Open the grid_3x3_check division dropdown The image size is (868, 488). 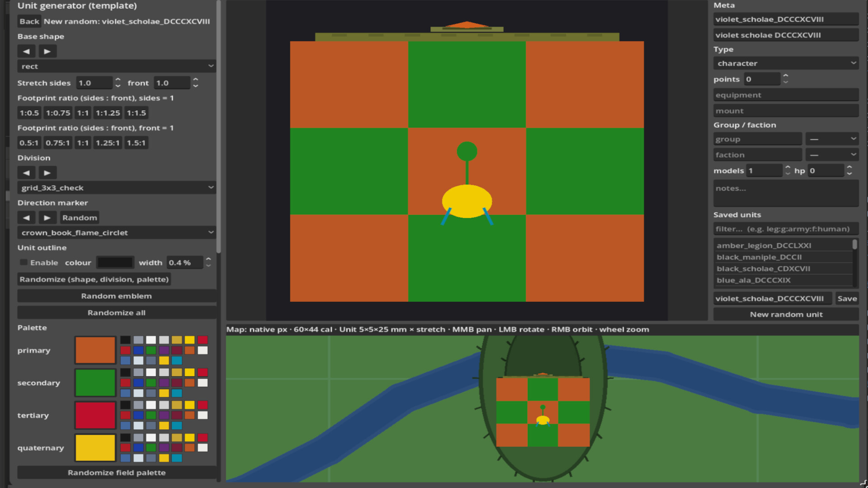[x=117, y=188]
